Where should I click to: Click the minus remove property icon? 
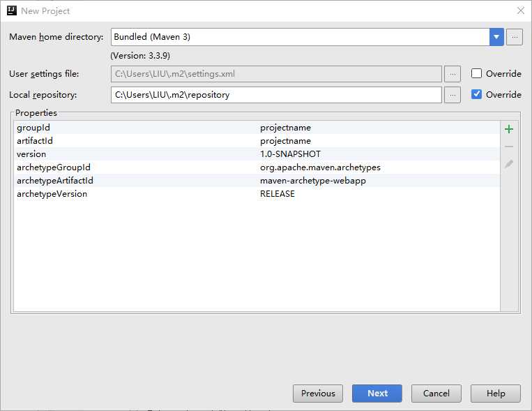pos(508,147)
